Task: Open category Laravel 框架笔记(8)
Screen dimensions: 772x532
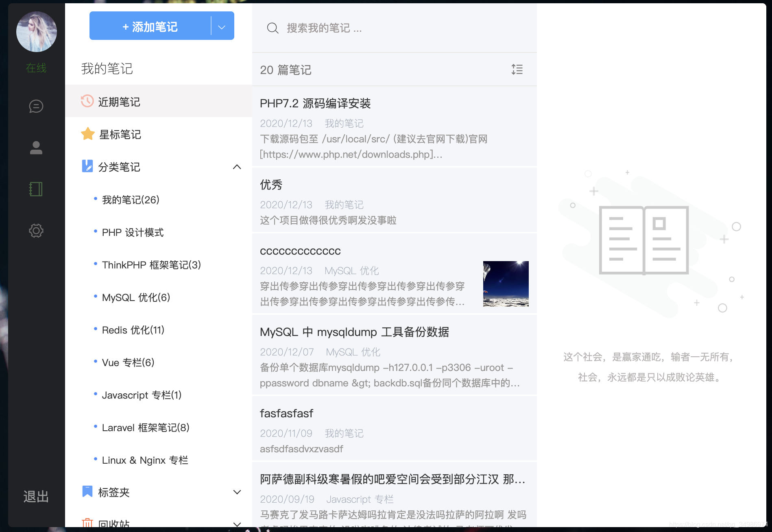Action: (146, 427)
